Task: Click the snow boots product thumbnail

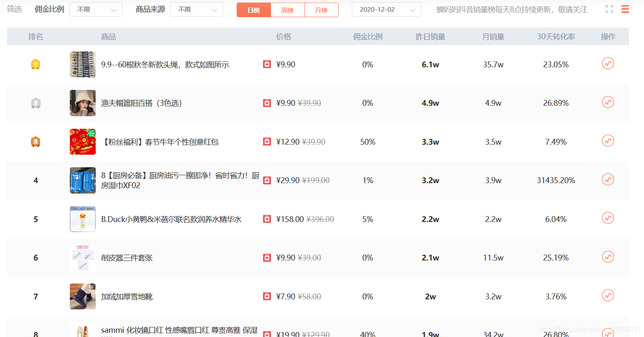Action: [x=83, y=296]
